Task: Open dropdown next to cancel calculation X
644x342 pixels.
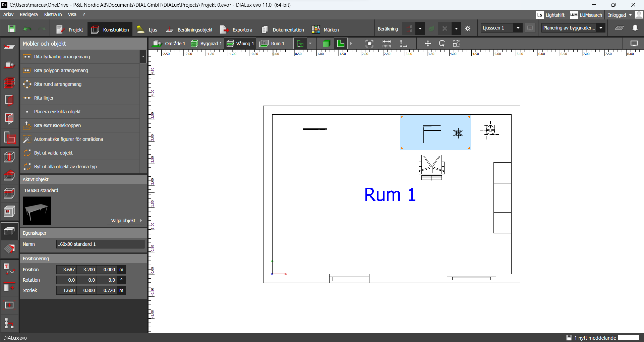Action: pyautogui.click(x=456, y=29)
